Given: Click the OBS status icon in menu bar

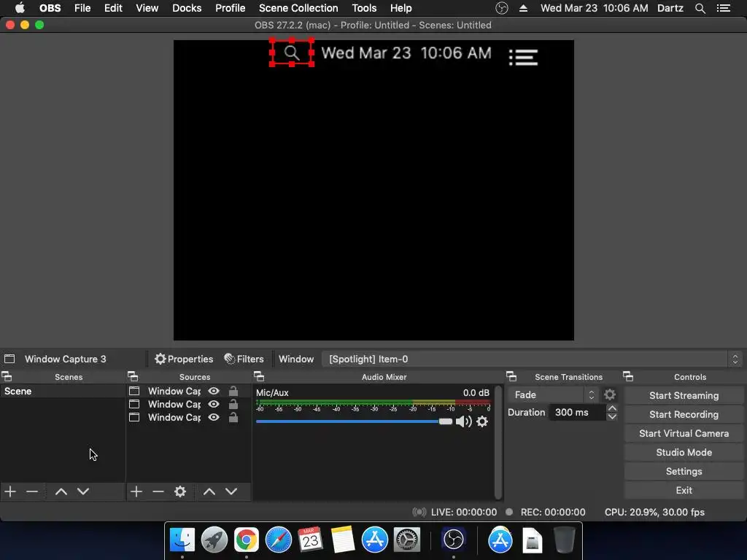Looking at the screenshot, I should pyautogui.click(x=502, y=8).
